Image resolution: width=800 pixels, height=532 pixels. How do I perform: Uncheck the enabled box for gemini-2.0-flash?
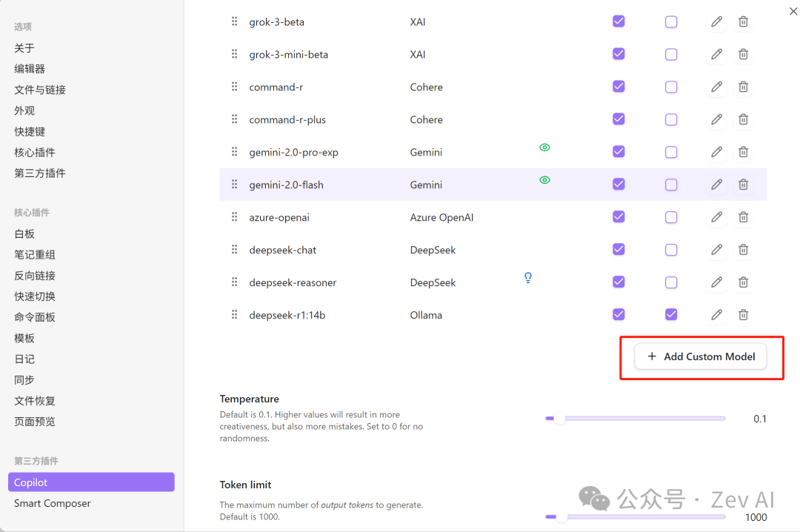tap(619, 184)
